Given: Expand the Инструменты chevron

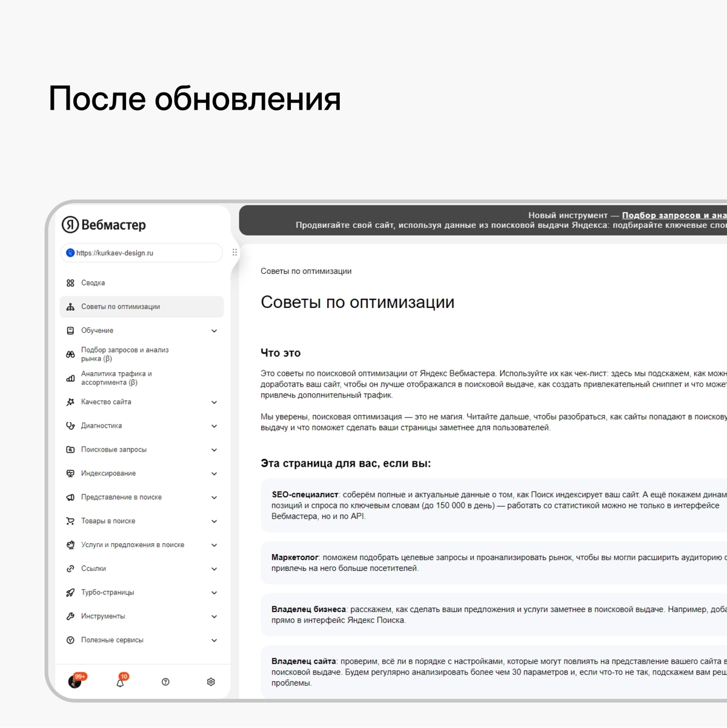Looking at the screenshot, I should coord(214,616).
